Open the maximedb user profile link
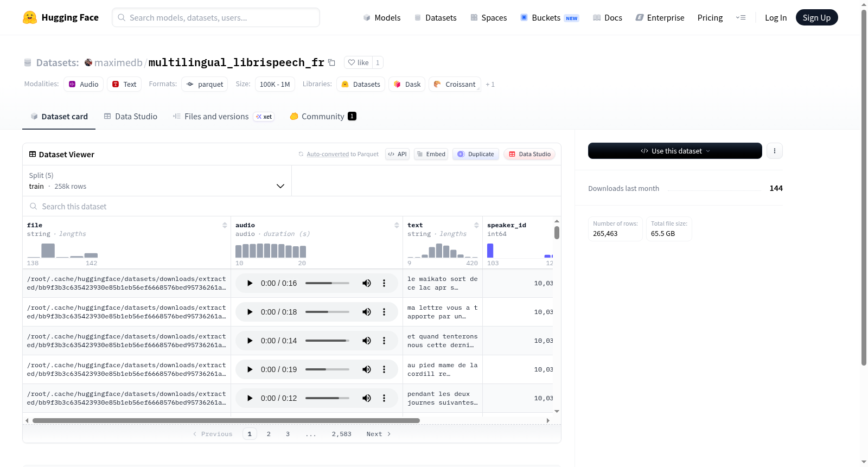 click(118, 62)
